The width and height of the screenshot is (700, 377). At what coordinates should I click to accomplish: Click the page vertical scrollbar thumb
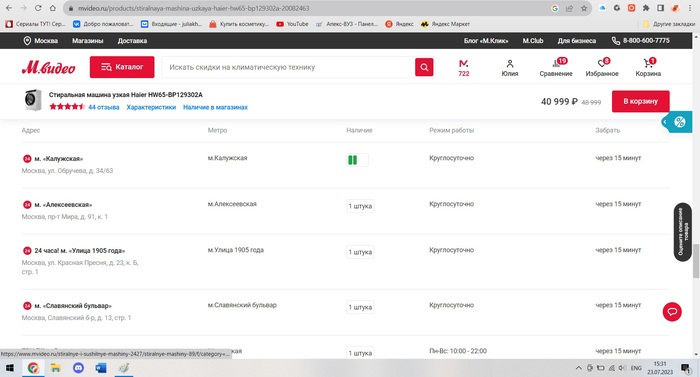tap(696, 261)
